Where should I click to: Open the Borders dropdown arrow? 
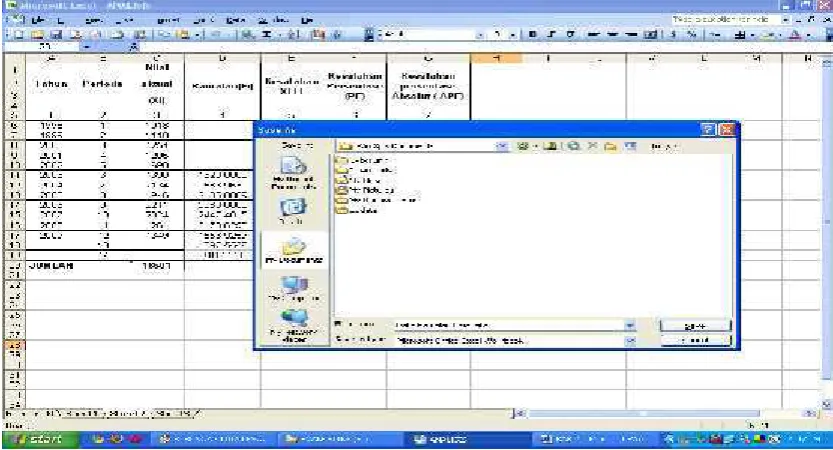753,35
